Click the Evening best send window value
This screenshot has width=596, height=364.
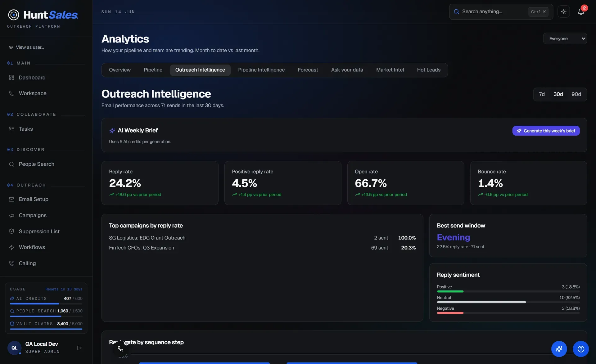coord(454,237)
